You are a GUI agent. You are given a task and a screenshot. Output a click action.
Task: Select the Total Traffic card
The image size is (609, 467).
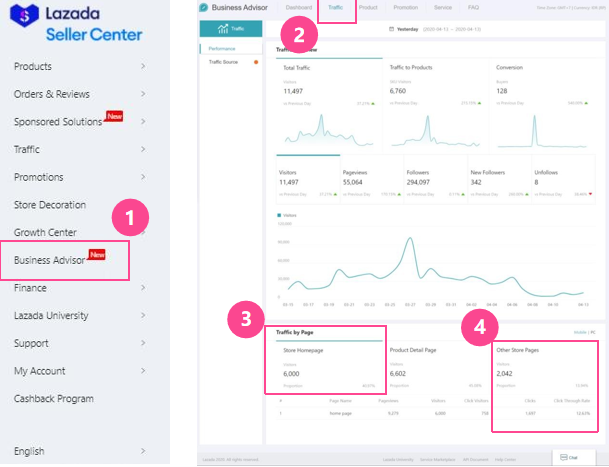[329, 106]
